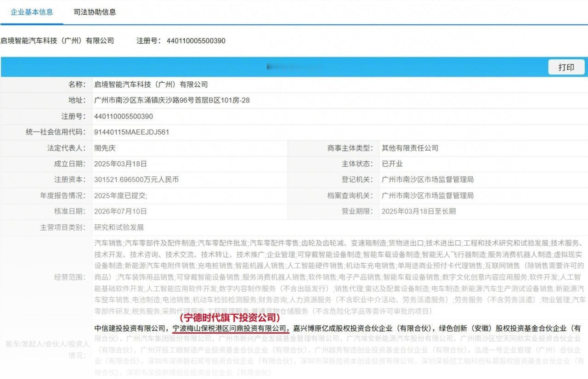Click the 统一社会信用代码 label
Screen dimensions: 588x379
(x=56, y=132)
